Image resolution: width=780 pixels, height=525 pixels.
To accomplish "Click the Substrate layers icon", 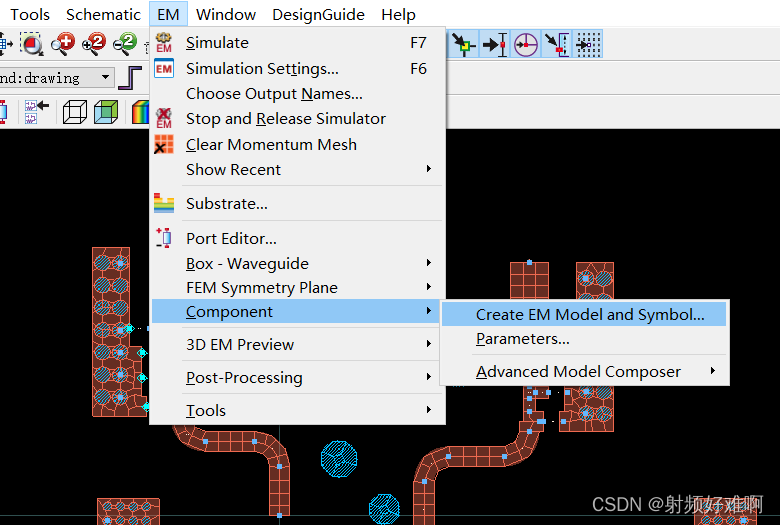I will (164, 203).
